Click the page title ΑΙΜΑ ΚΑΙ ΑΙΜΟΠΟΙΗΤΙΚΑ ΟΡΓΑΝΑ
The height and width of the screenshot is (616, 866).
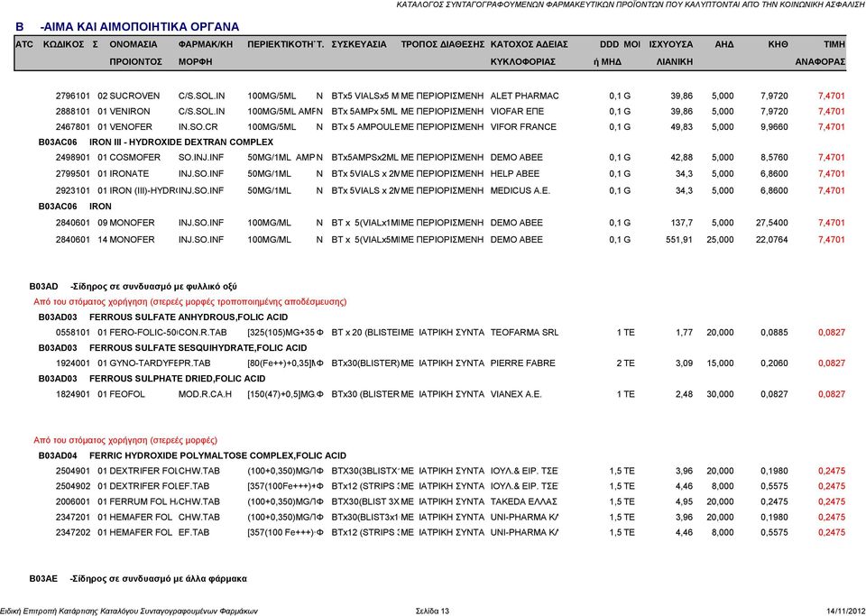[x=140, y=27]
